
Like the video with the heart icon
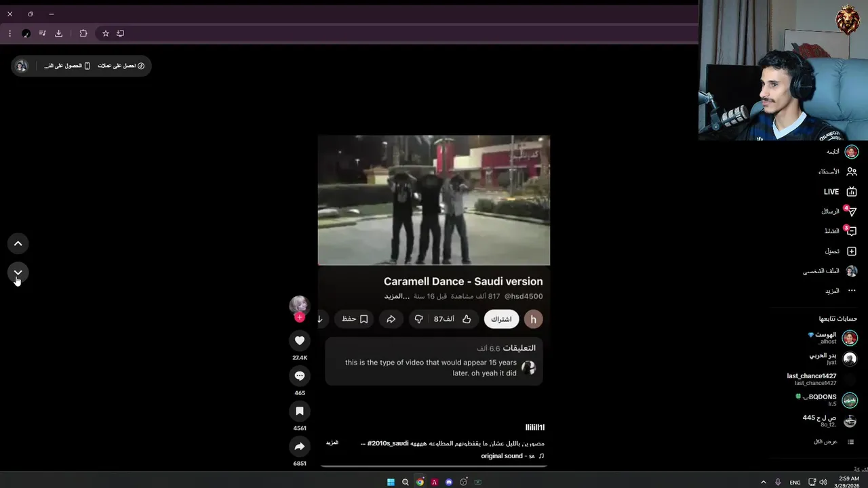coord(300,340)
